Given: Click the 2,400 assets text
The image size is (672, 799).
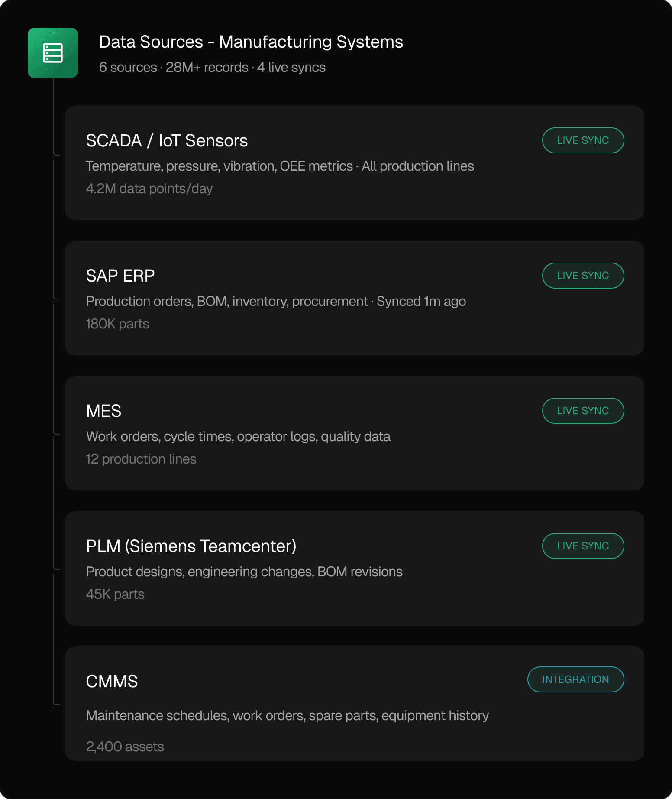Looking at the screenshot, I should click(125, 747).
